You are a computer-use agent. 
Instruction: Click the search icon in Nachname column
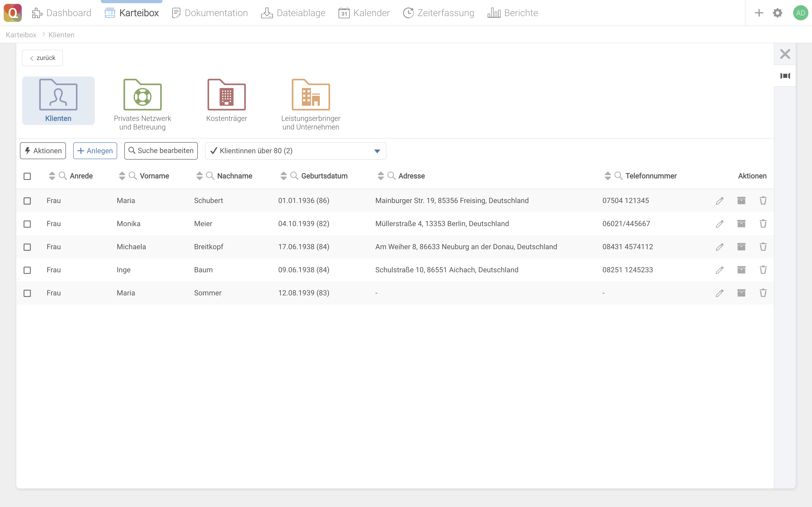point(210,176)
